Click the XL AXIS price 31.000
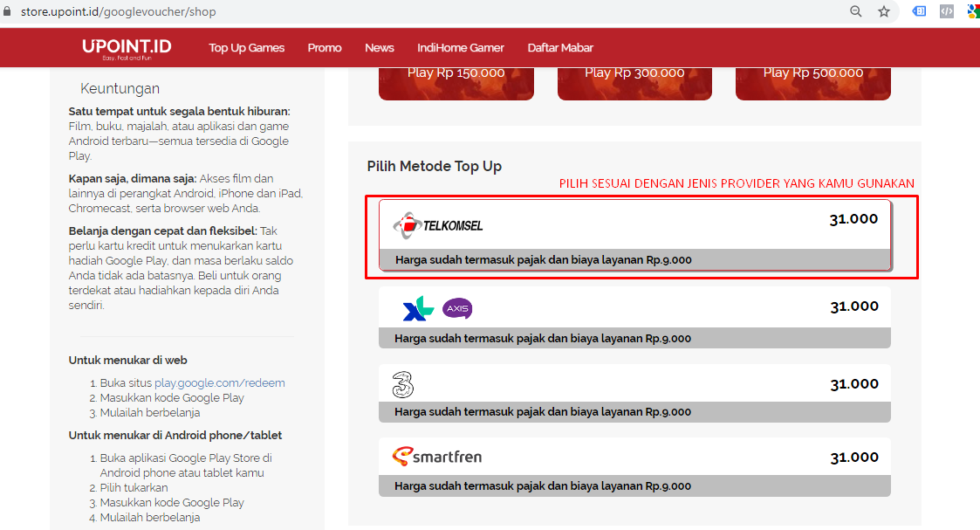Screen dimensions: 980x530 [854, 306]
